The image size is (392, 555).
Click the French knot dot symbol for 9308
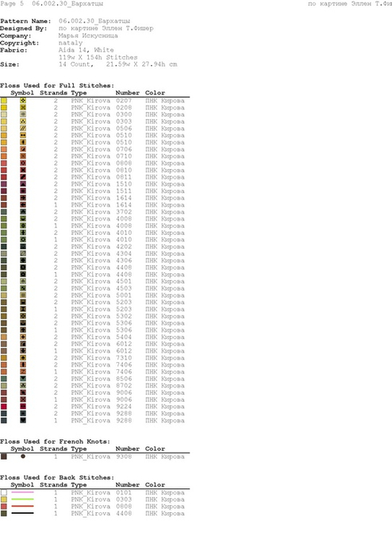(x=23, y=457)
